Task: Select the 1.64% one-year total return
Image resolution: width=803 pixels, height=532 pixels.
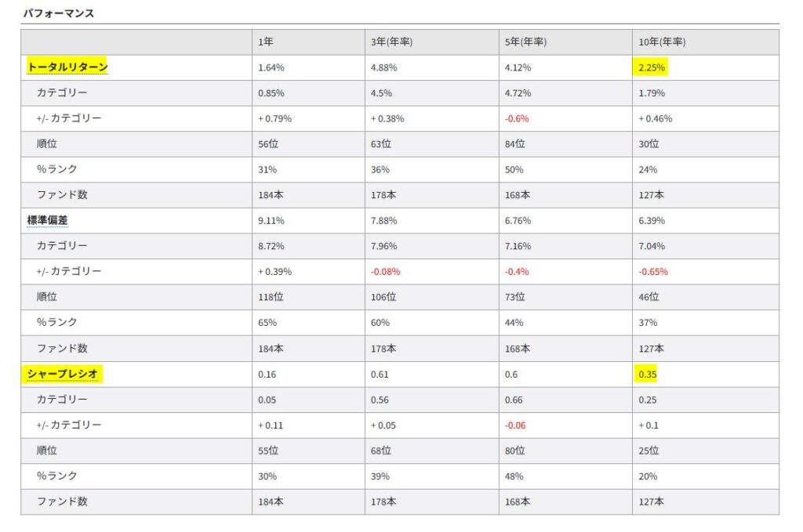Action: (x=271, y=67)
